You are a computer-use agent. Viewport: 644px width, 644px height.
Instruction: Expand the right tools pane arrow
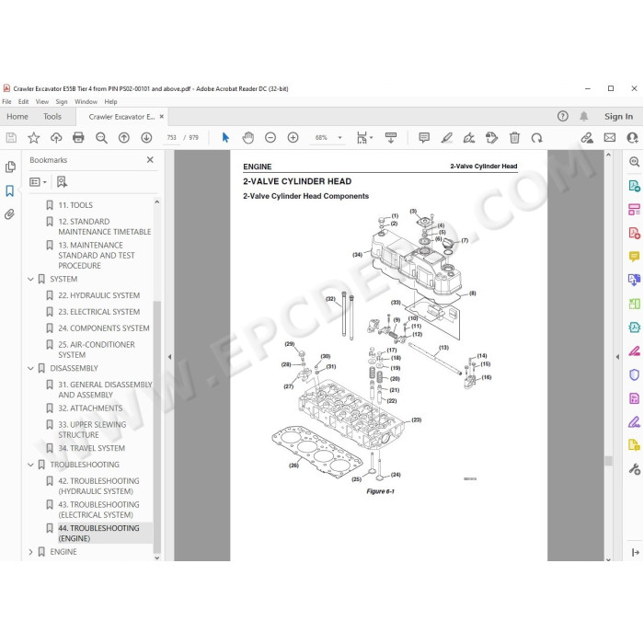coord(617,357)
